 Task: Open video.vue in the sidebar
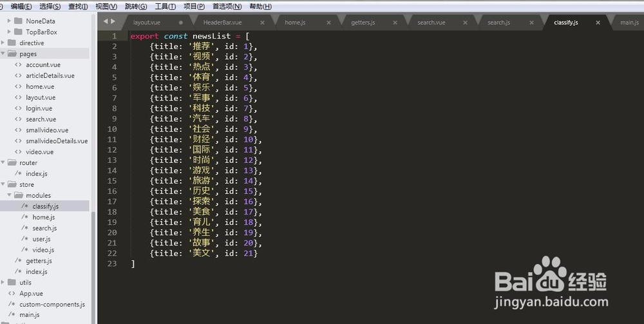pos(40,151)
